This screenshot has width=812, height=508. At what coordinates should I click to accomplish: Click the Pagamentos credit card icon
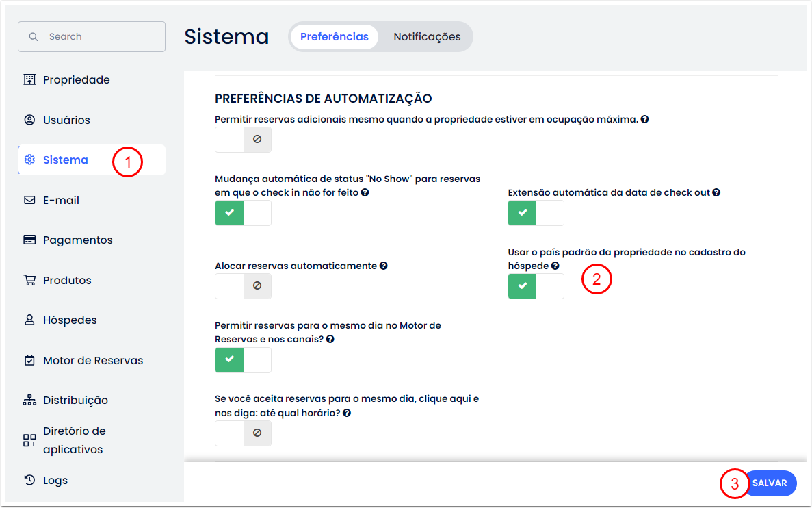pos(29,240)
